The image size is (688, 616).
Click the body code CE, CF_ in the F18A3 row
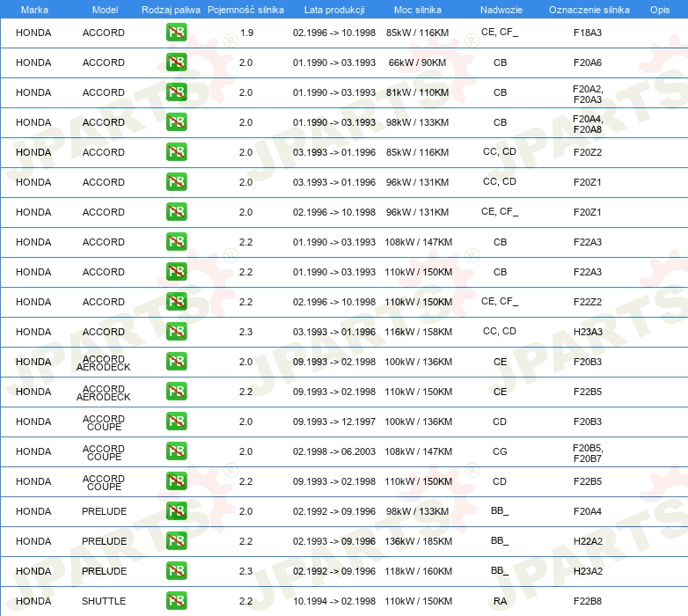pyautogui.click(x=500, y=32)
